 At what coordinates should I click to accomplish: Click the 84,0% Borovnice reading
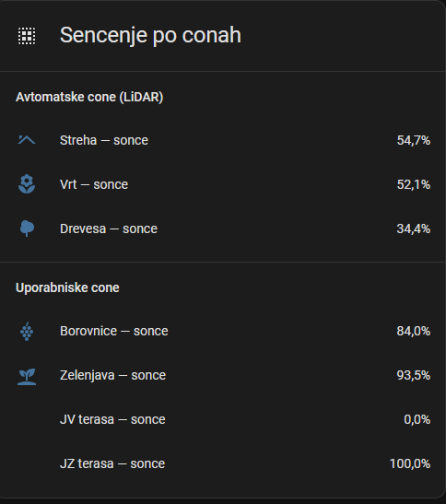pos(413,332)
